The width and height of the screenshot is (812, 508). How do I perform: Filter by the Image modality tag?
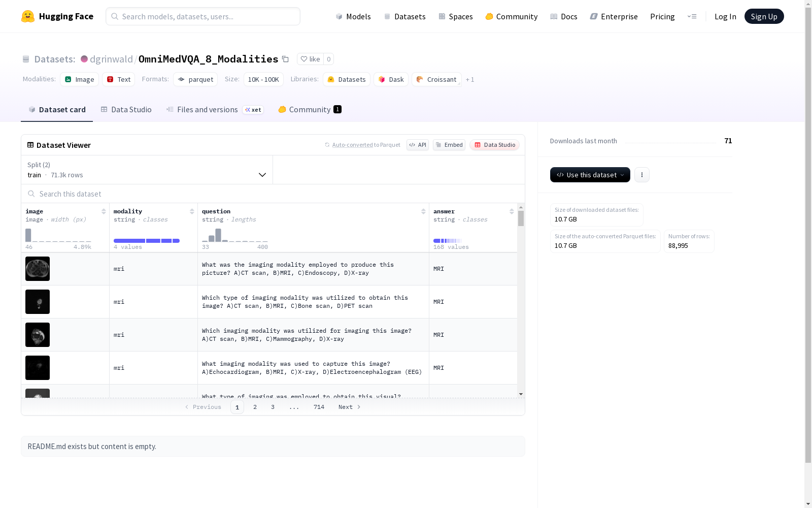tap(80, 79)
